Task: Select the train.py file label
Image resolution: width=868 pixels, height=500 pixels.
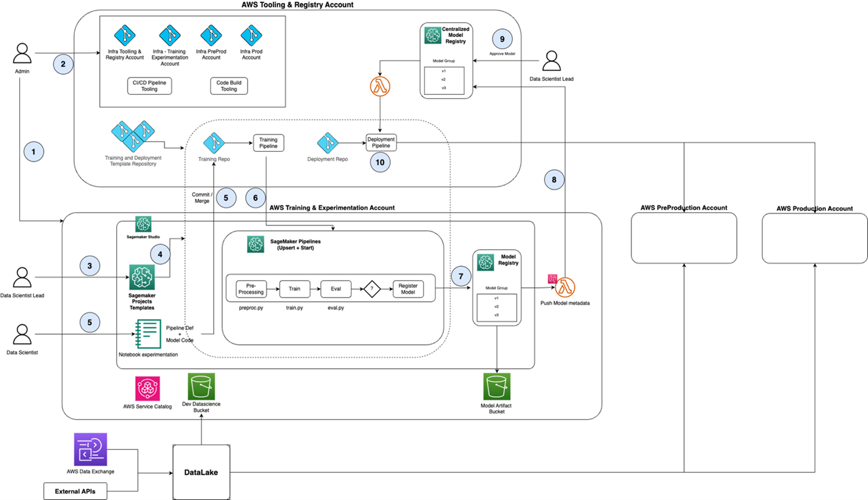Action: click(294, 308)
